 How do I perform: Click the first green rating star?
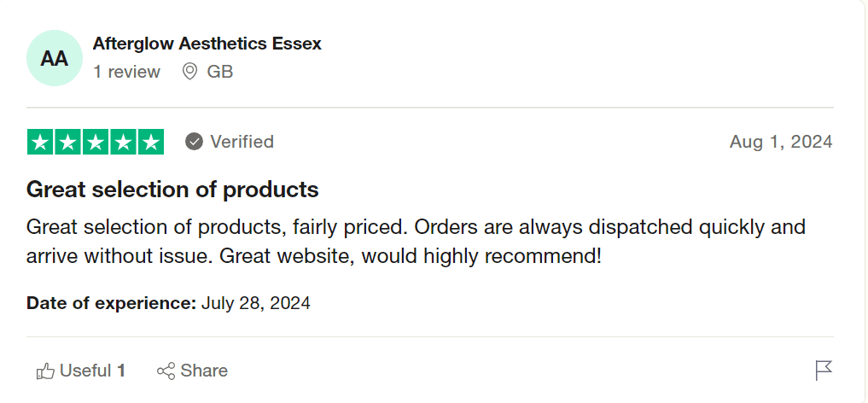coord(40,142)
